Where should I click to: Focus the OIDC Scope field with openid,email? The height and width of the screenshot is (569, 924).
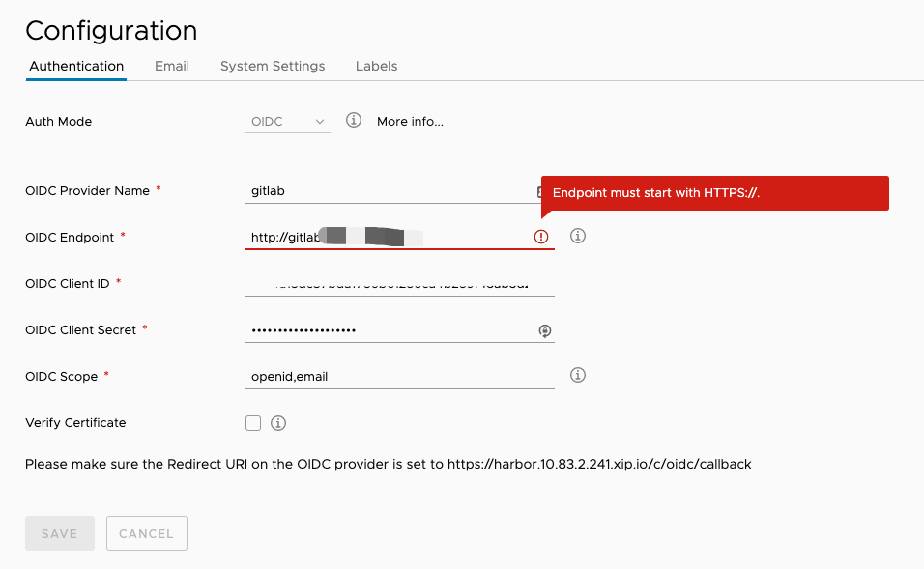[399, 377]
